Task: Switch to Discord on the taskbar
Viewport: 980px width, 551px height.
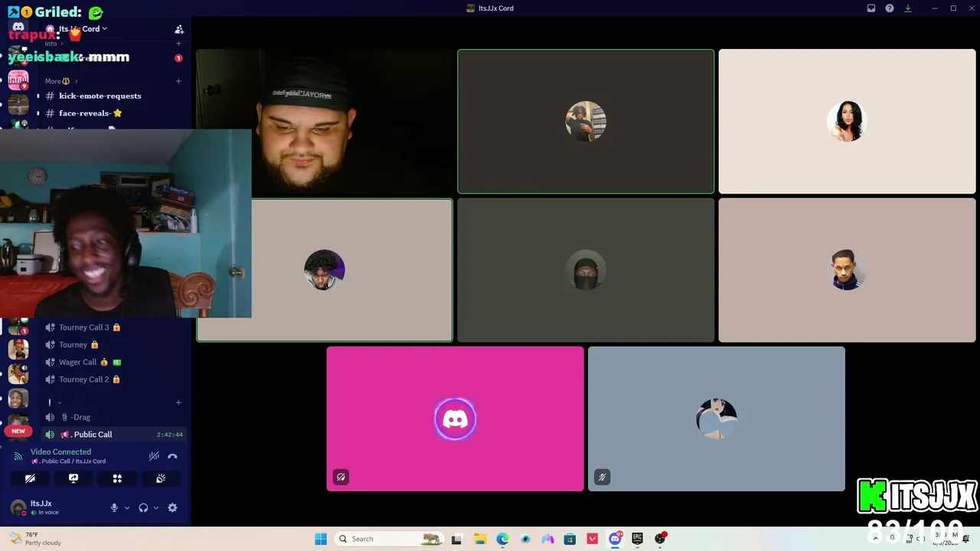Action: point(615,539)
